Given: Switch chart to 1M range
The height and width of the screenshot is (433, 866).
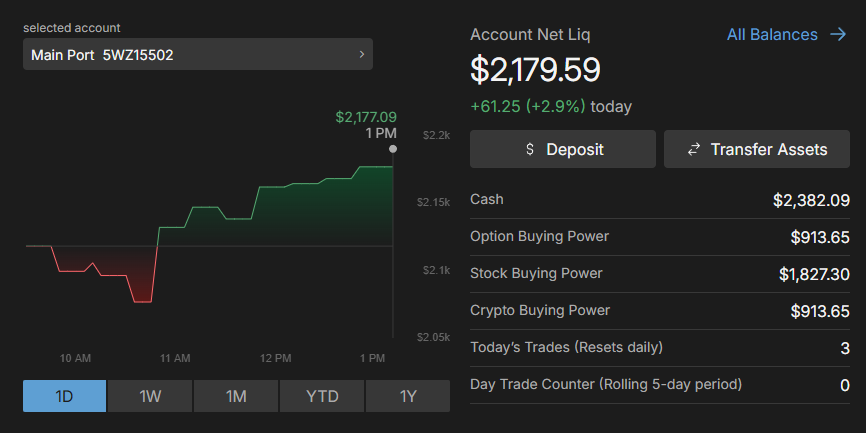Looking at the screenshot, I should tap(236, 396).
